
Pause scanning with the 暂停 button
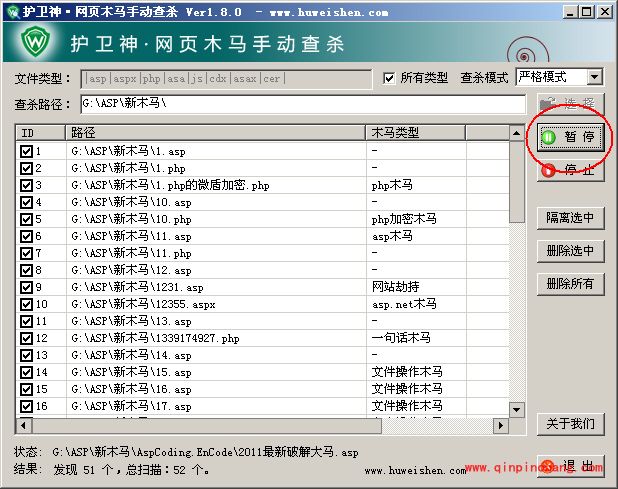click(571, 137)
